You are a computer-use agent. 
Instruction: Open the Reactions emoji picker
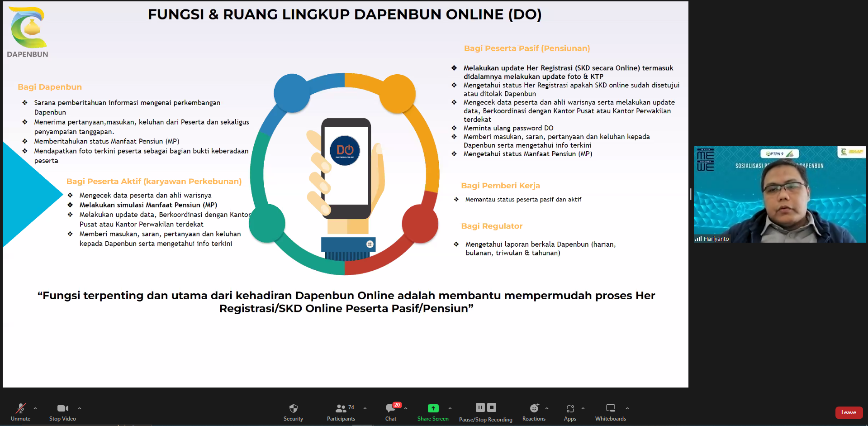point(534,412)
